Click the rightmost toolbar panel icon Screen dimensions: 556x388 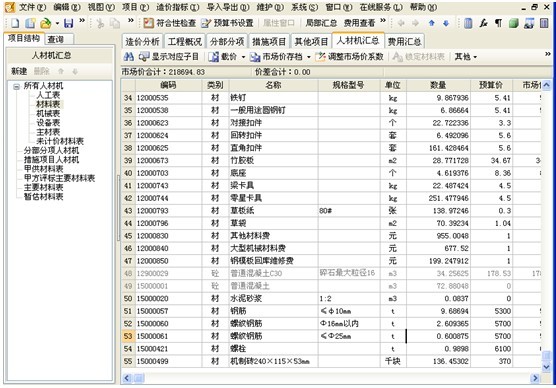coord(544,23)
